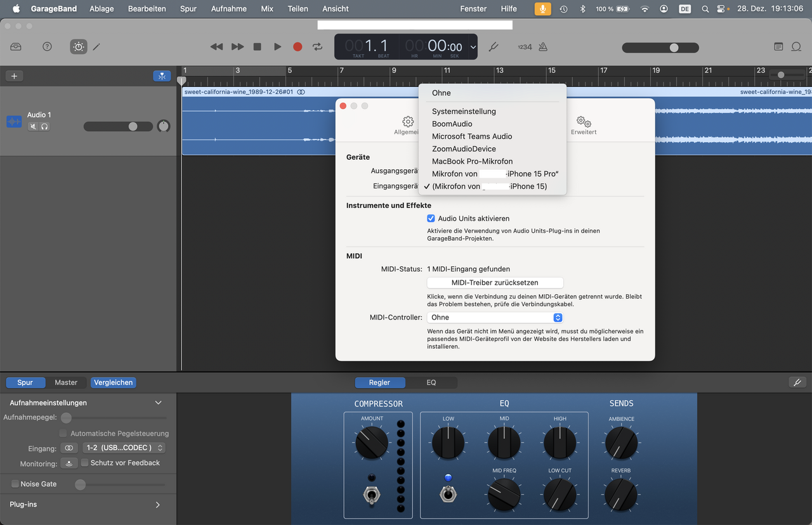Open the Loop Browser icon

point(796,47)
